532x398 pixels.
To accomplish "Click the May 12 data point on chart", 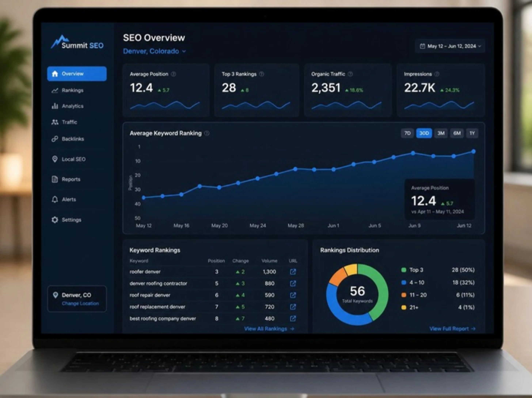I will (144, 198).
